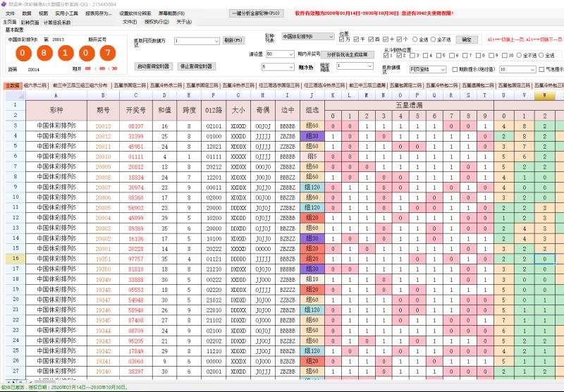The height and width of the screenshot is (392, 564).
Task: Click the 组10 cell for period 19349
Action: coord(312,279)
